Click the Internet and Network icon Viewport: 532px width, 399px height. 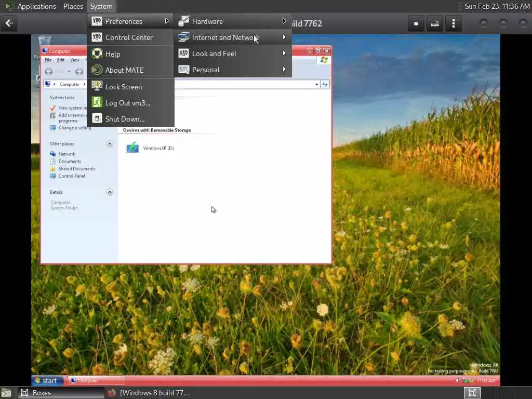pyautogui.click(x=183, y=37)
